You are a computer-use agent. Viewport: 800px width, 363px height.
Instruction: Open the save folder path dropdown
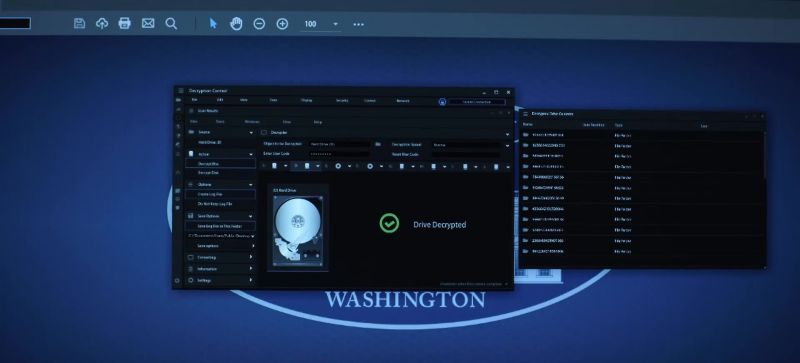pyautogui.click(x=252, y=236)
